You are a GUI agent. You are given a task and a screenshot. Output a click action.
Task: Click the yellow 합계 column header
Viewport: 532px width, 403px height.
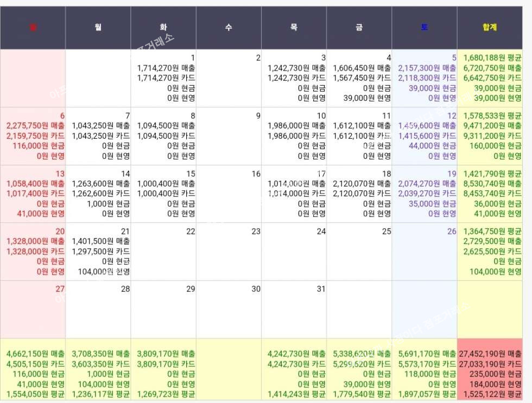[489, 28]
